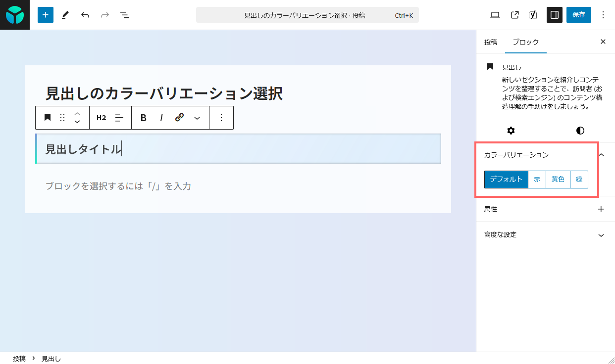This screenshot has width=615, height=364.
Task: Switch to the 投稿 sidebar tab
Action: coord(490,42)
